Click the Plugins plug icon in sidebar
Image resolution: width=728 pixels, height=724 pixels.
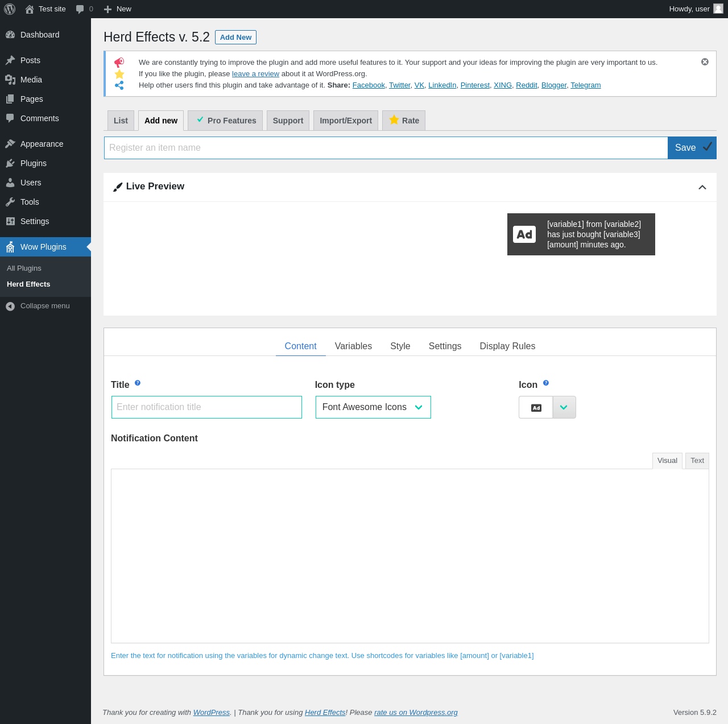pos(10,163)
